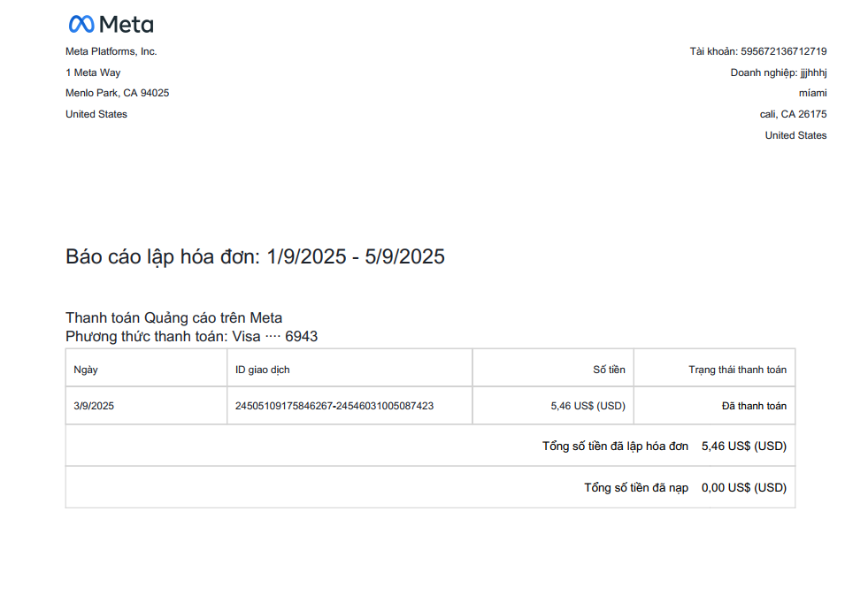Click the Tổng số tiền đã lập hóa đơn label
The image size is (868, 603).
point(615,447)
